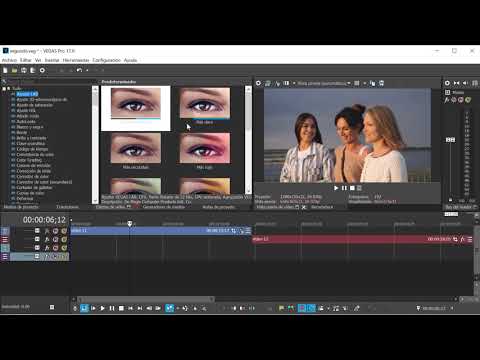The width and height of the screenshot is (480, 360).
Task: Create a new project from toolbar
Action: (5, 70)
